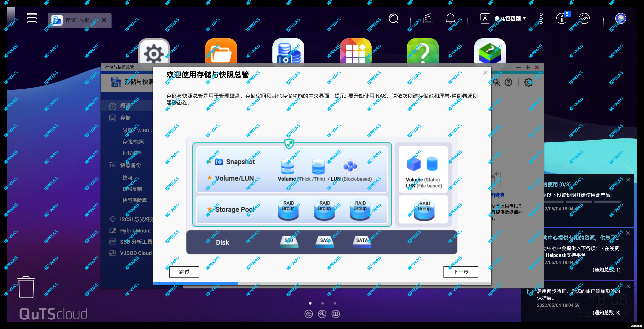The width and height of the screenshot is (644, 329).
Task: Close the 存储与快照 taskbar tab
Action: pos(104,20)
